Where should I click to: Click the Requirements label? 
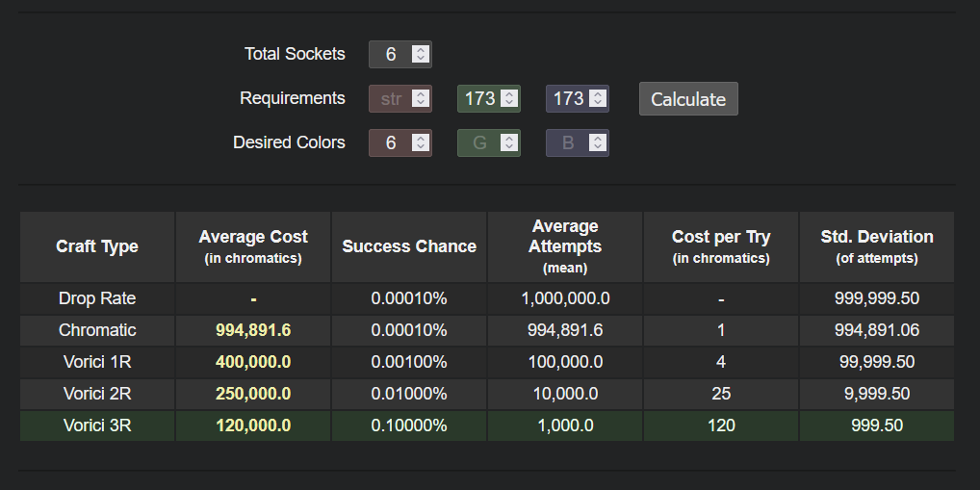click(292, 99)
